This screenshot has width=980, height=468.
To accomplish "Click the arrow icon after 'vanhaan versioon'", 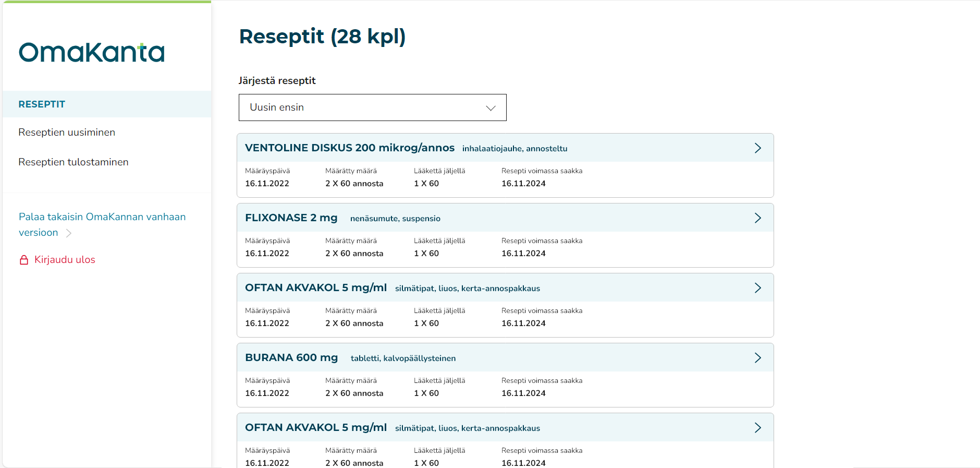I will [68, 233].
